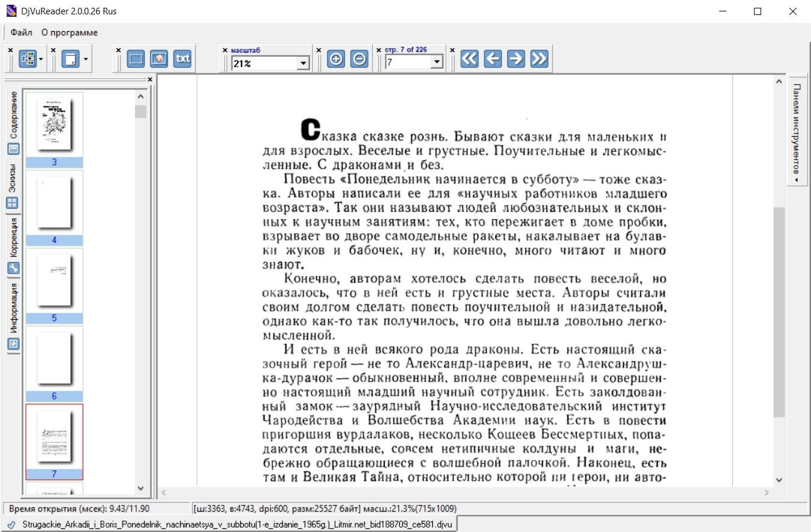Click the horizontal scrollbar left arrow
Viewport: 811px width, 532px height.
(163, 492)
